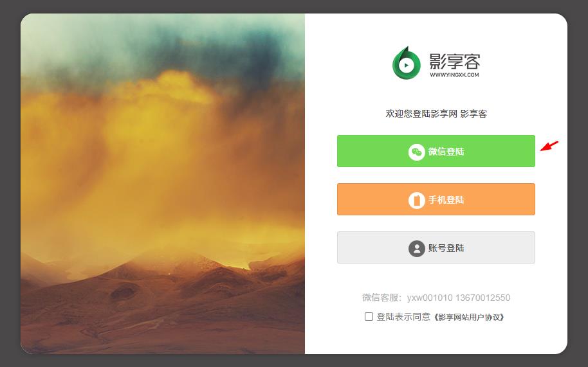Click the 影享客 brand name beside logo
The image size is (588, 367).
pyautogui.click(x=454, y=61)
